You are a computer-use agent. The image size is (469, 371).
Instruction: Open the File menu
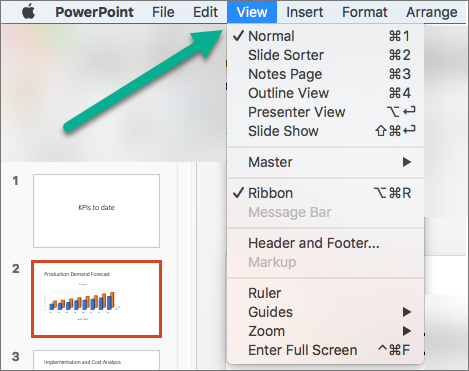pos(163,12)
